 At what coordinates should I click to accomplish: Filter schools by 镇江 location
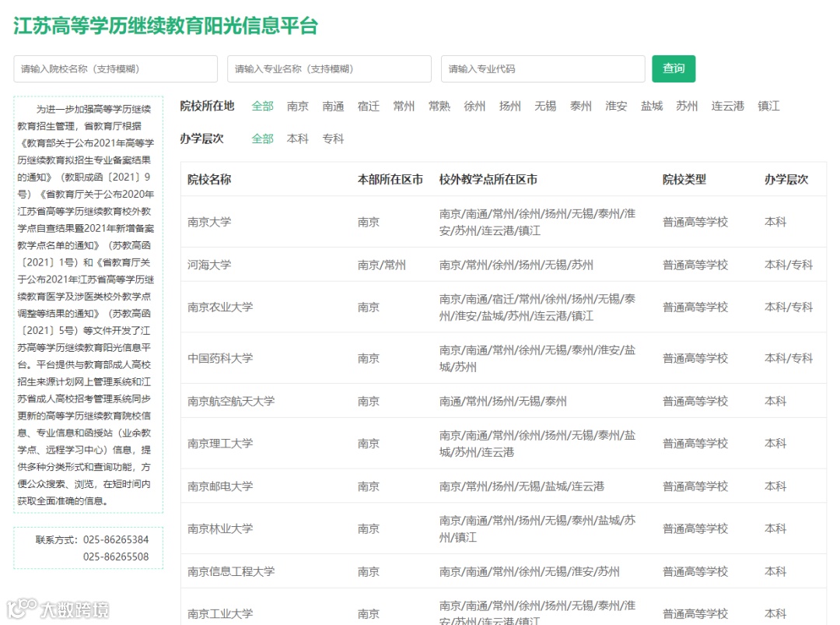(768, 106)
